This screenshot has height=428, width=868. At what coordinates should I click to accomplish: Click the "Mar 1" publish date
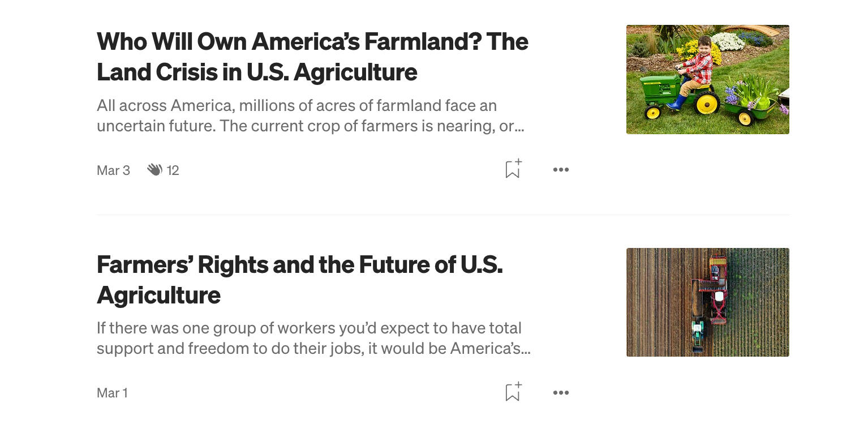[x=112, y=393]
